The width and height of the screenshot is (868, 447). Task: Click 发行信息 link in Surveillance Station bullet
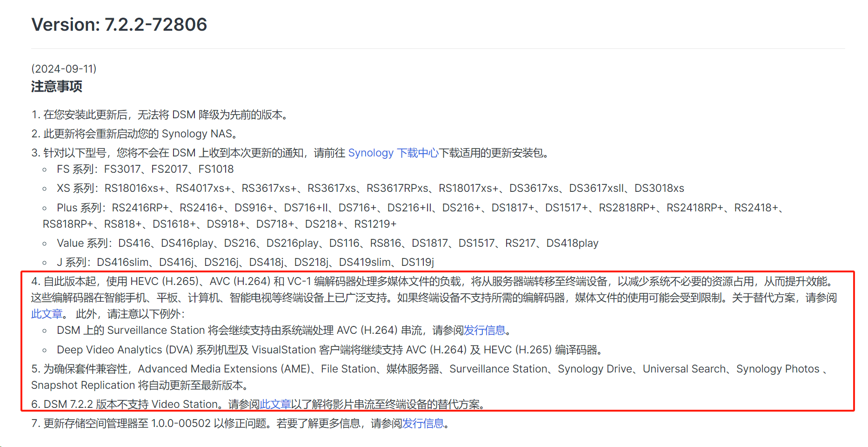(485, 330)
